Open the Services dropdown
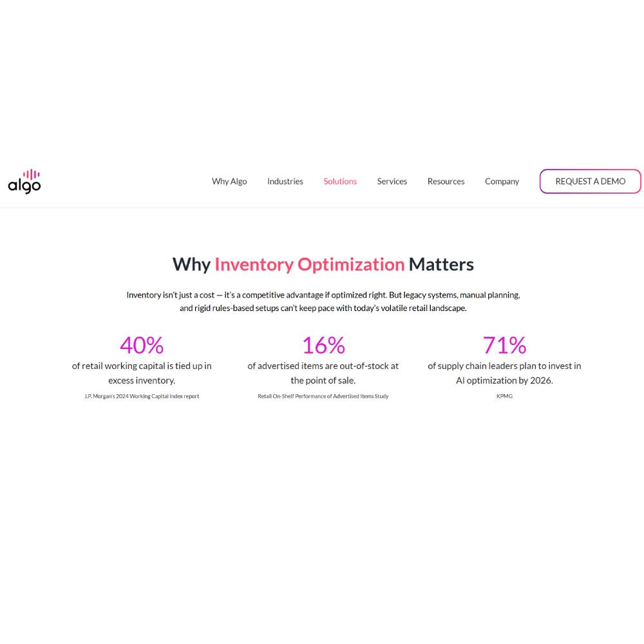This screenshot has height=644, width=644. [392, 181]
